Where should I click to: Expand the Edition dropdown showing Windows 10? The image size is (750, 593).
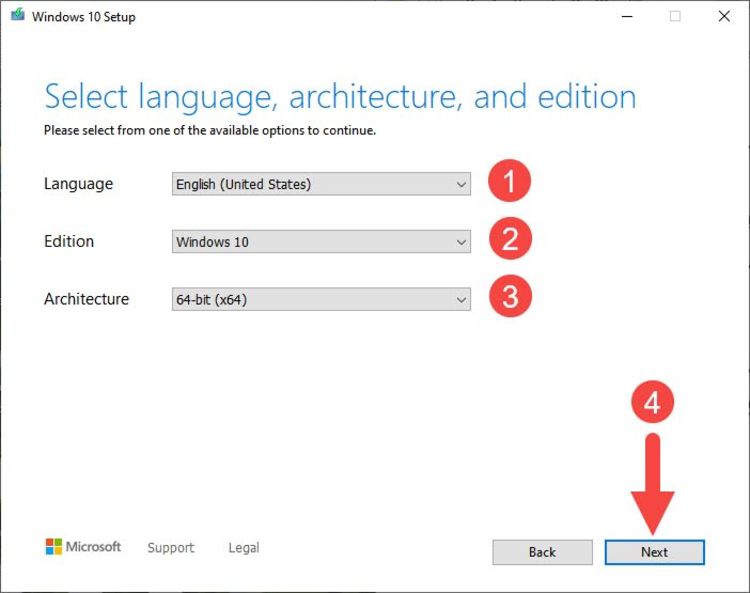pos(321,242)
